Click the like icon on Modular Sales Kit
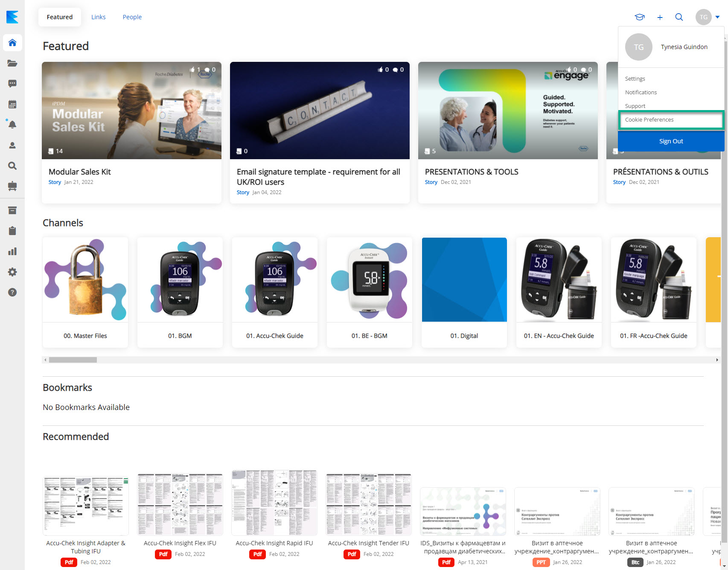728x570 pixels. pos(192,70)
